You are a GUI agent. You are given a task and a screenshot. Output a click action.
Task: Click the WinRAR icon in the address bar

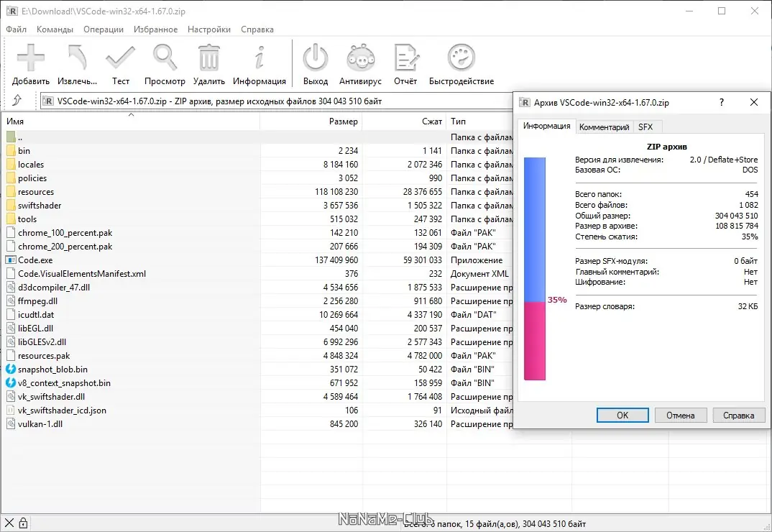coord(47,101)
